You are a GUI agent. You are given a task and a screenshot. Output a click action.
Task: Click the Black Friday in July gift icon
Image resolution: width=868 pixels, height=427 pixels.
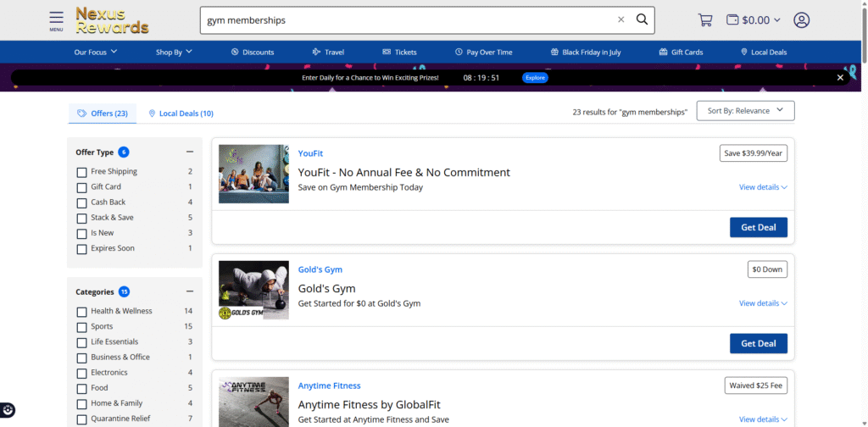pos(554,52)
